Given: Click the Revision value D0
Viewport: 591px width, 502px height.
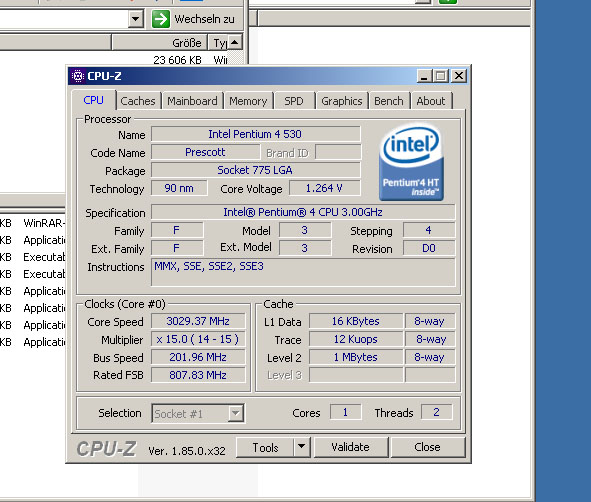Looking at the screenshot, I should point(429,248).
